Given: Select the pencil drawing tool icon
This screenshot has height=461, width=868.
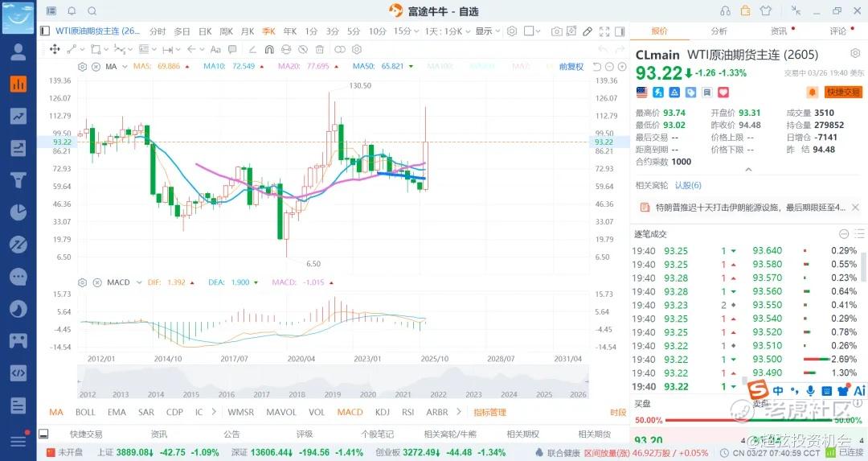Looking at the screenshot, I should point(588,31).
